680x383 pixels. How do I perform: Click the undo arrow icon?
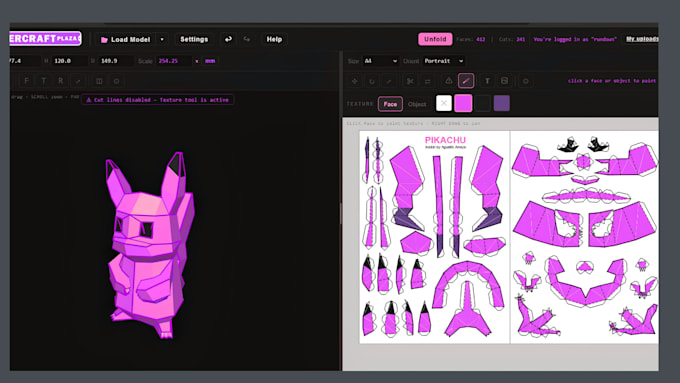(228, 39)
